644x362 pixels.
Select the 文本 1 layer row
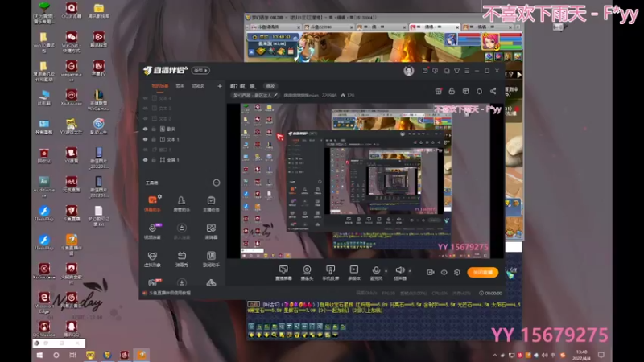click(x=182, y=139)
